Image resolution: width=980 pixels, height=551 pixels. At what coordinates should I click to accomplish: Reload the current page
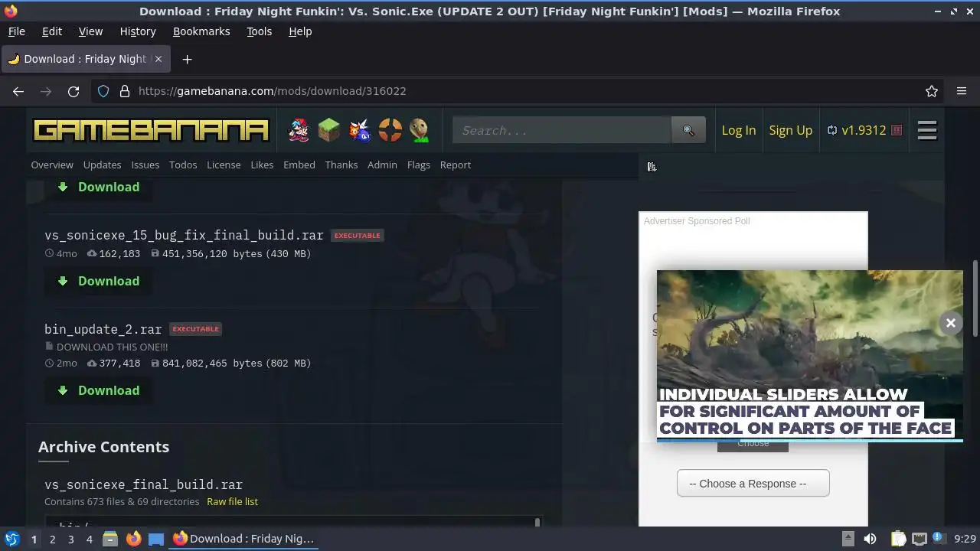point(73,91)
